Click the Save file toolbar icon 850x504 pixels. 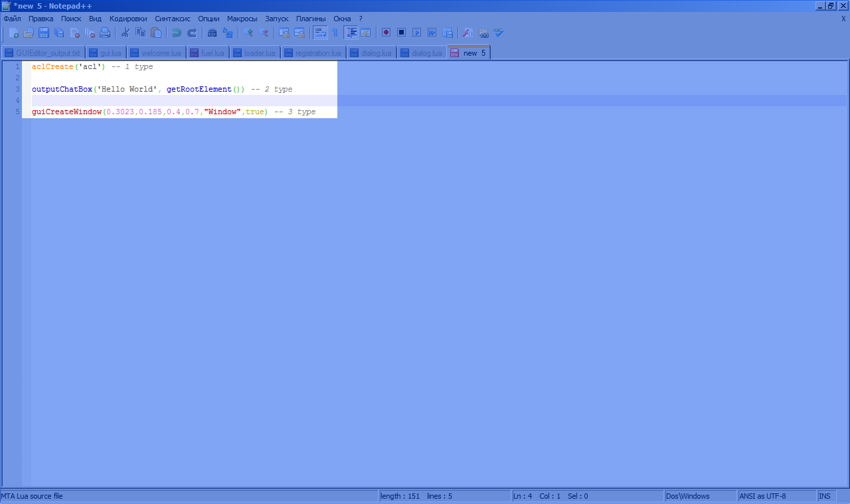point(44,33)
